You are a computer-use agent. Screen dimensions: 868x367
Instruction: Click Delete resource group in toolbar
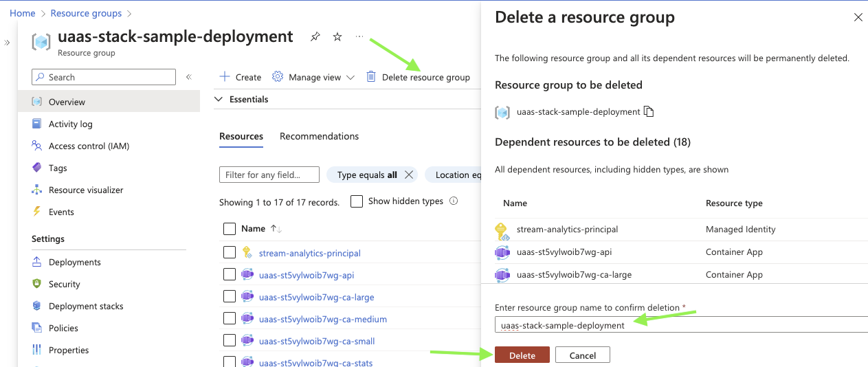418,77
